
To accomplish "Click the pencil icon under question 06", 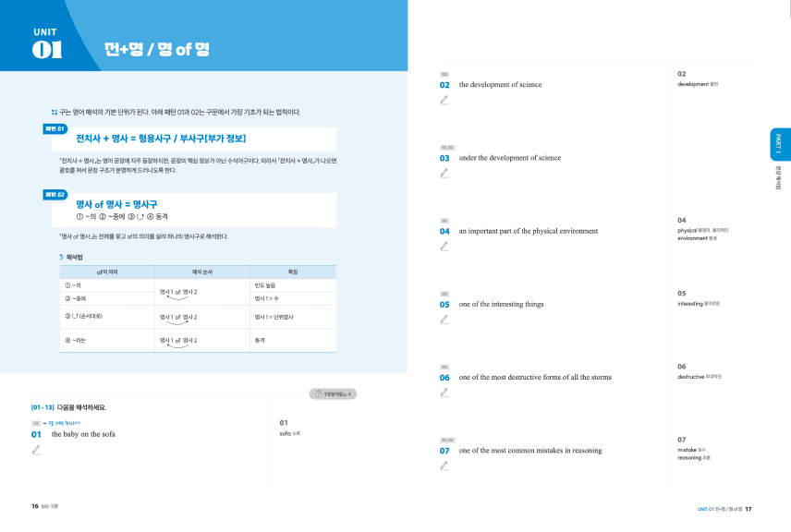I will pyautogui.click(x=444, y=393).
